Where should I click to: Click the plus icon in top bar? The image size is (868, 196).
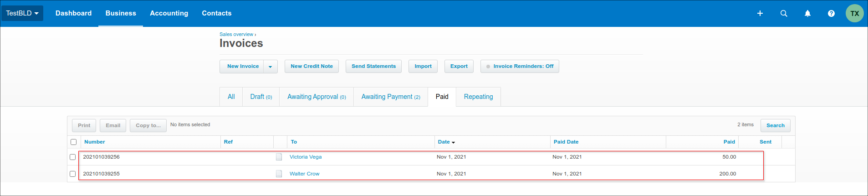coord(760,13)
